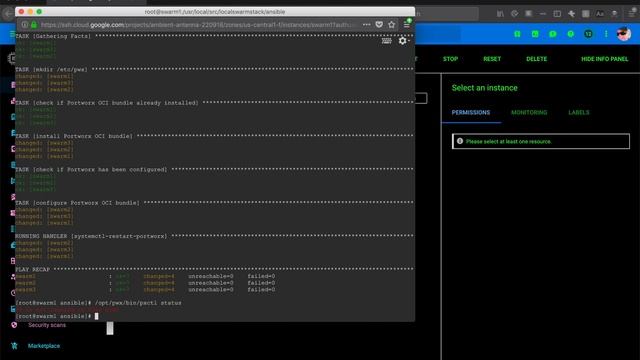Click the site information icon
The image size is (640, 360).
click(25, 25)
